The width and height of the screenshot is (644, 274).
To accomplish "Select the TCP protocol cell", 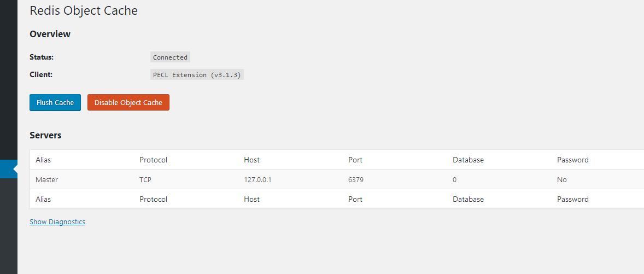I will (146, 179).
